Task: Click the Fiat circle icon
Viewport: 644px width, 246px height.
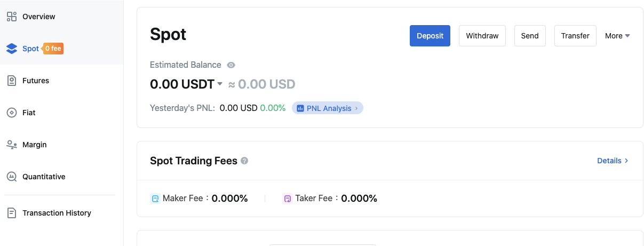Action: click(x=12, y=113)
